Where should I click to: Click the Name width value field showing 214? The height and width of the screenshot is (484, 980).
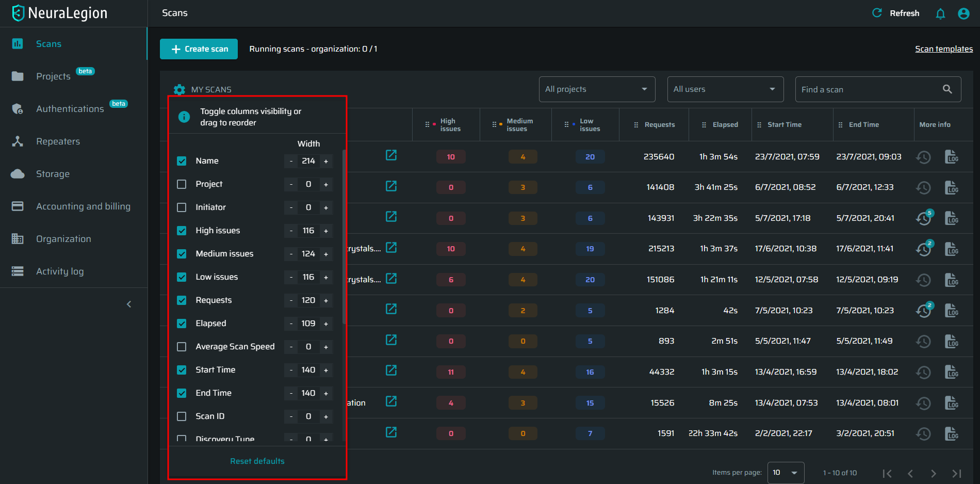[x=308, y=161]
